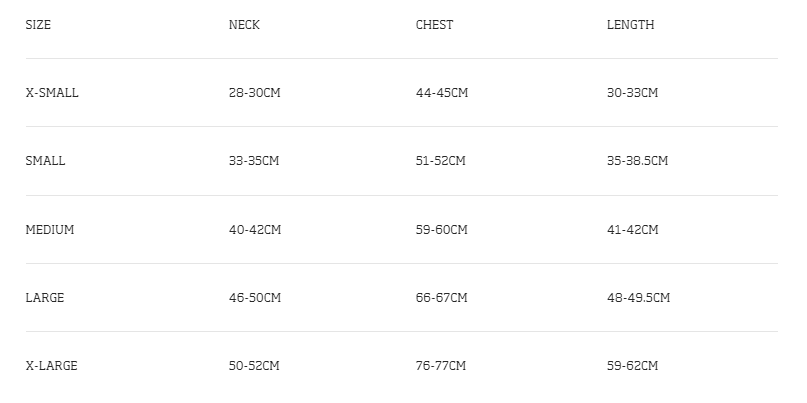Click the CHEST column header
Screen dimensions: 807x403
point(434,25)
